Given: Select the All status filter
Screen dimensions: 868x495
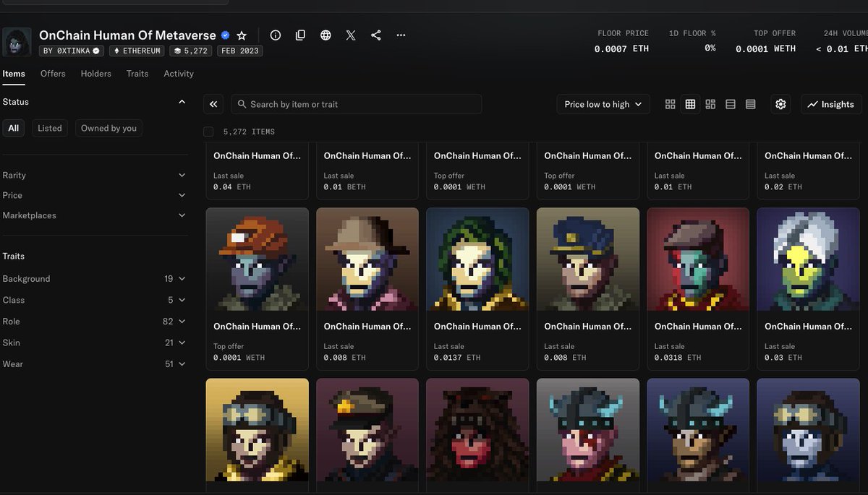Looking at the screenshot, I should point(13,128).
